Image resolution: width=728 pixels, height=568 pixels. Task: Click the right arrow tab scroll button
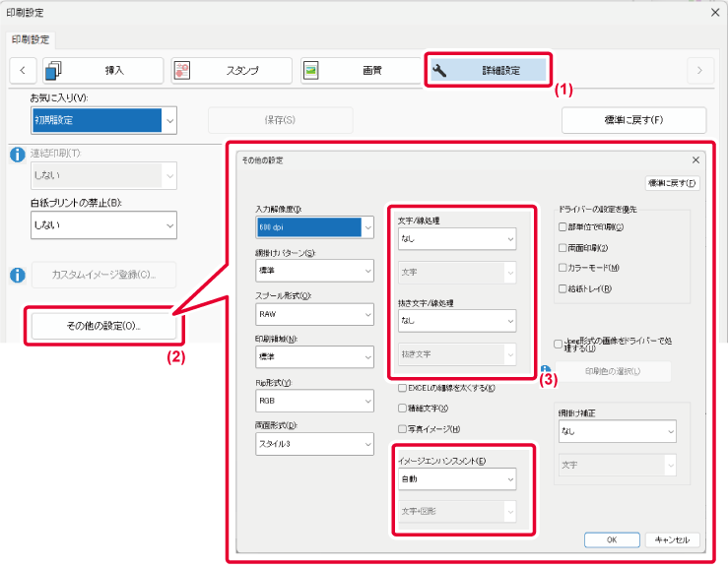click(x=699, y=70)
